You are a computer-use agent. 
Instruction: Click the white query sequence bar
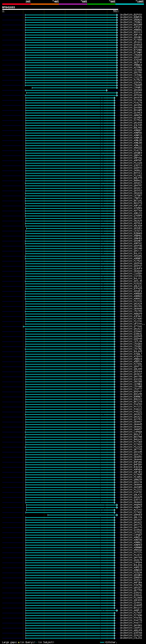point(60,9)
